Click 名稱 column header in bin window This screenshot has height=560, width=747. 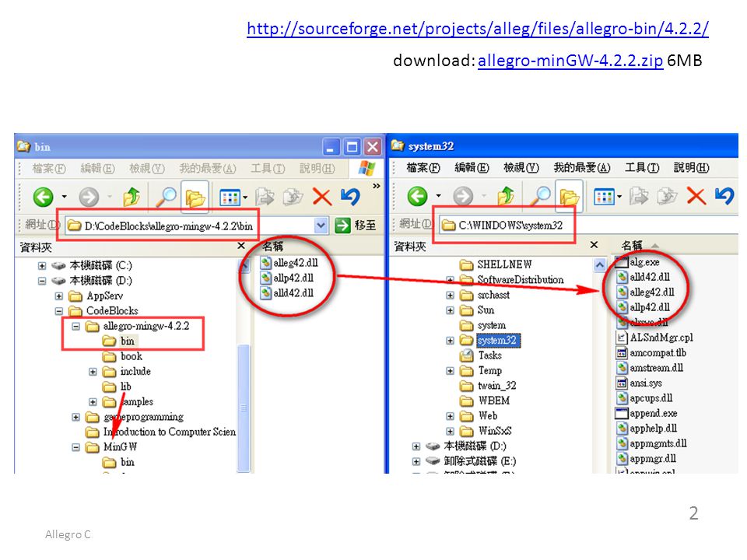[272, 247]
